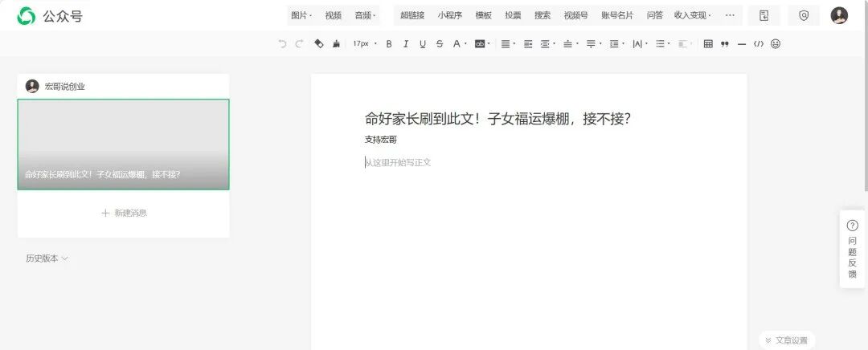Expand the 历史版本 list

[x=47, y=258]
